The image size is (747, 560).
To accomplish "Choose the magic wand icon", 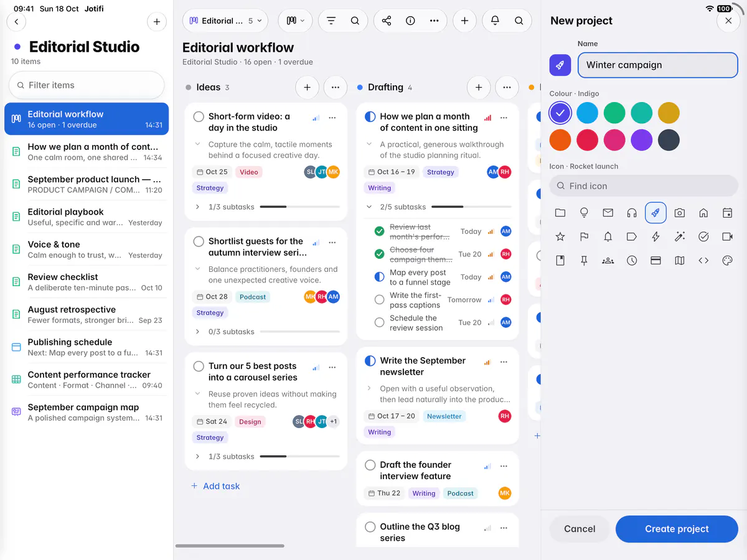I will tap(680, 236).
